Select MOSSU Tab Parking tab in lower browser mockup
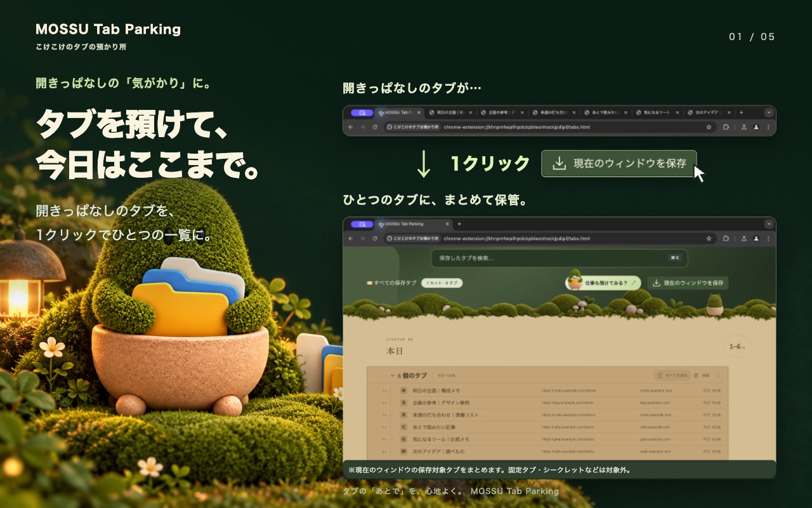 pos(413,224)
